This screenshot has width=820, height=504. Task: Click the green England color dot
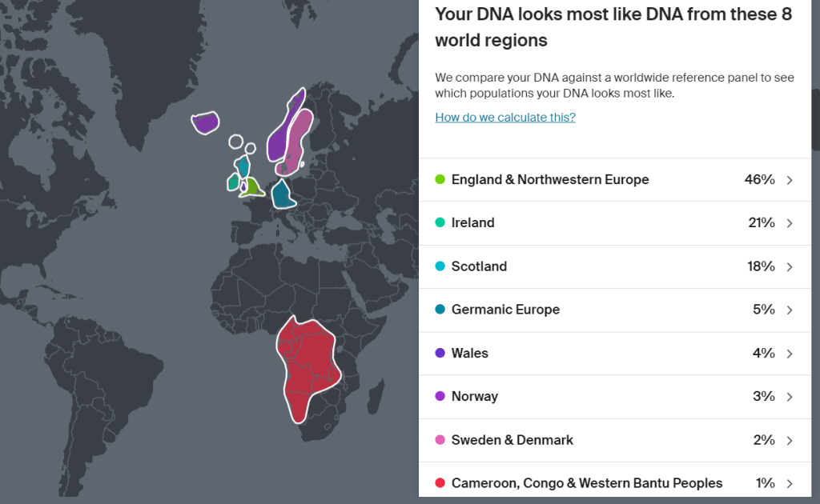(440, 180)
